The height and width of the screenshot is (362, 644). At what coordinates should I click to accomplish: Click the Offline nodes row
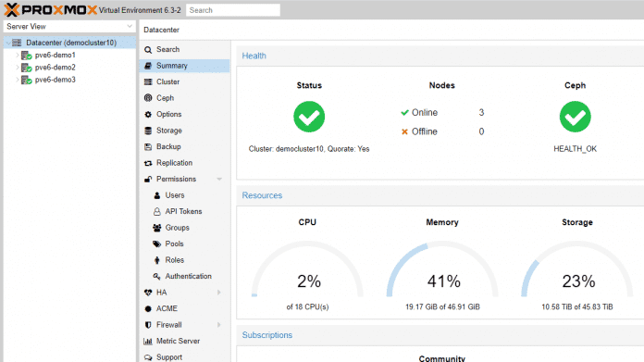[442, 131]
